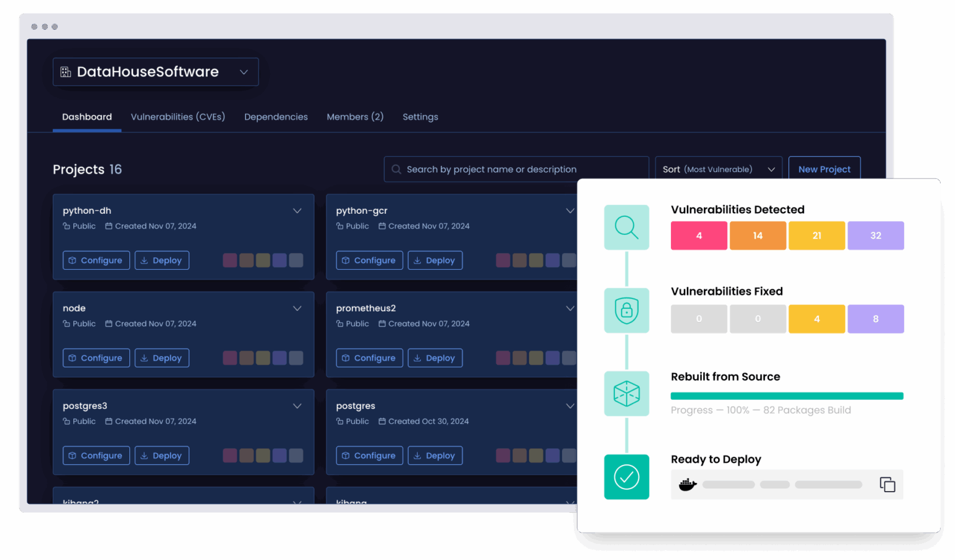Click the building icon in the DataHouseSoftware selector
Screen dimensions: 955x560
65,71
